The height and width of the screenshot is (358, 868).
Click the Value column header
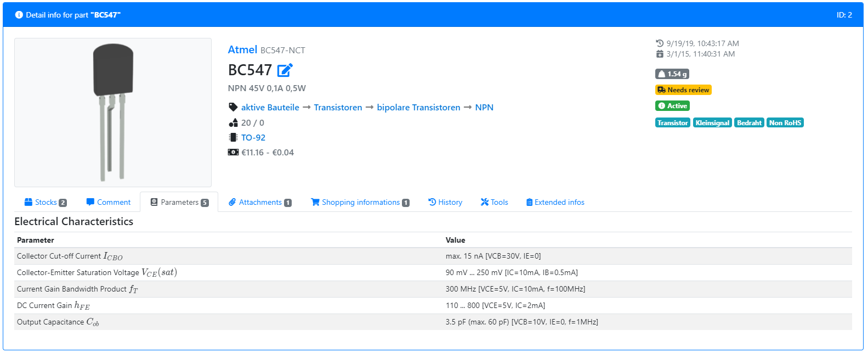[x=455, y=240]
